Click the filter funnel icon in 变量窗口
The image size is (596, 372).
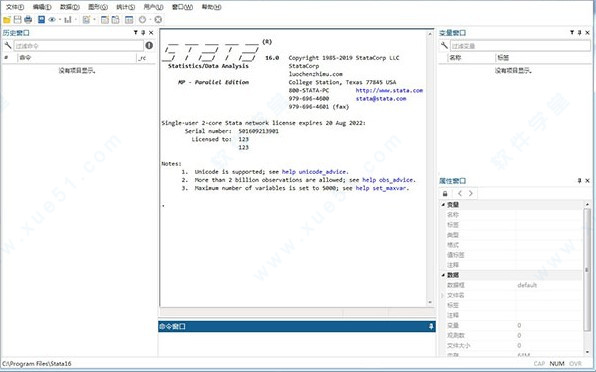[572, 33]
